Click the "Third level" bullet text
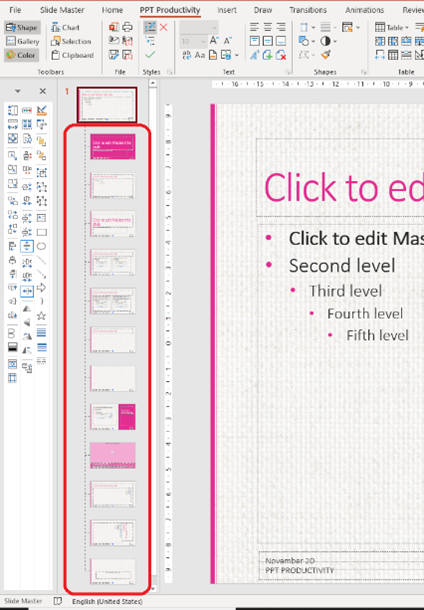The height and width of the screenshot is (610, 424). (345, 291)
